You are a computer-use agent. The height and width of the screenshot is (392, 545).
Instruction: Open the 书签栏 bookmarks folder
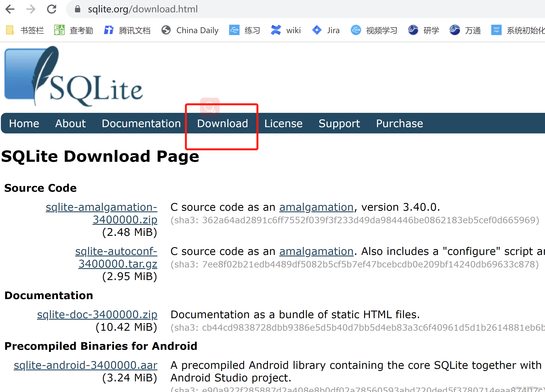point(25,30)
